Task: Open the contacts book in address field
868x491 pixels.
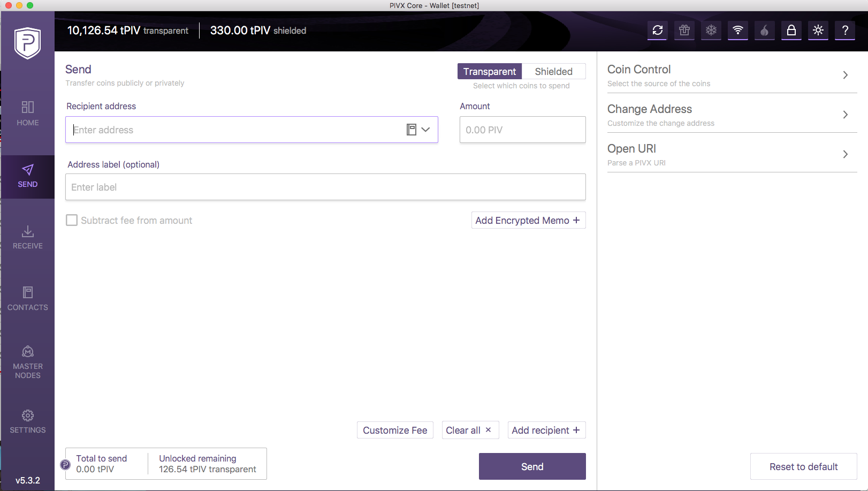Action: tap(412, 130)
